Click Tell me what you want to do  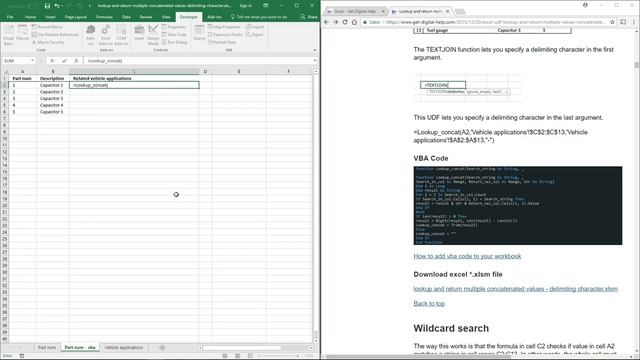click(259, 17)
